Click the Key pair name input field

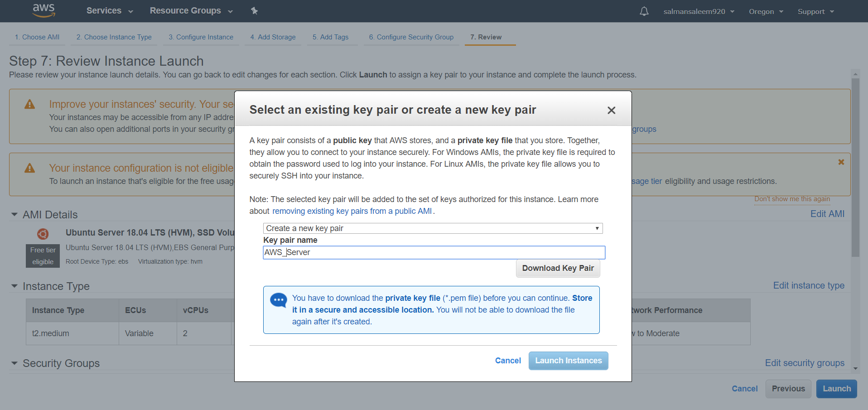click(x=434, y=252)
